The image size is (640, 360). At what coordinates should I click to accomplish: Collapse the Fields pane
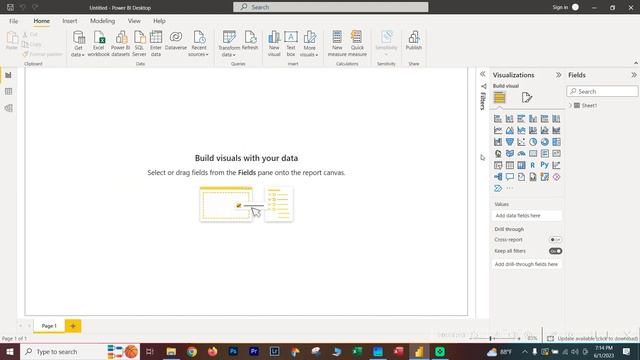633,75
